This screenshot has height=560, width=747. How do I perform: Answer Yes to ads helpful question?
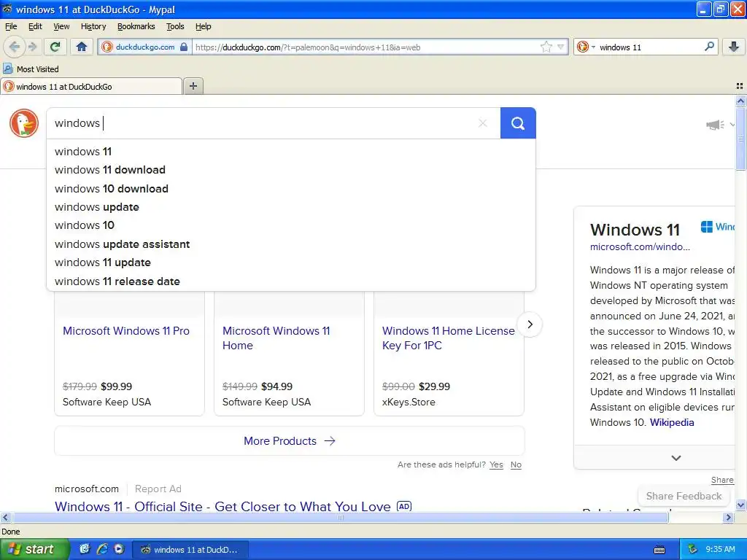[496, 464]
